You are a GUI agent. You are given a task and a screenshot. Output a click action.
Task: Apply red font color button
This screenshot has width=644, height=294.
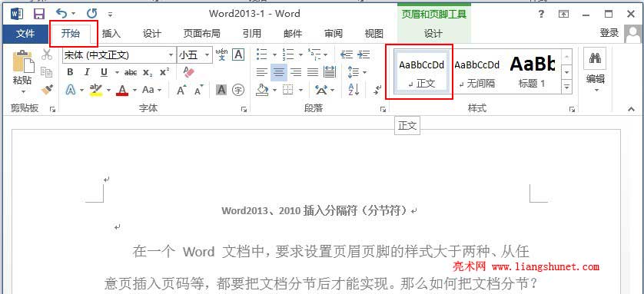pyautogui.click(x=122, y=90)
